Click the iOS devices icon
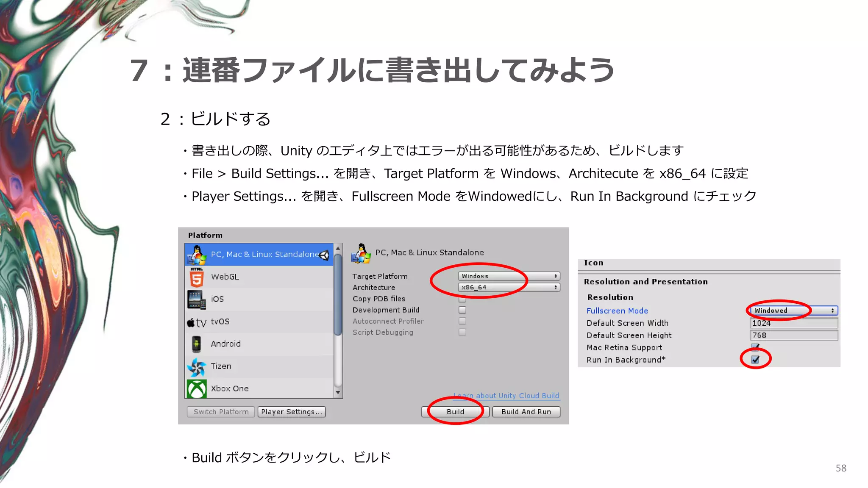Screen dimensions: 868x488 (197, 299)
